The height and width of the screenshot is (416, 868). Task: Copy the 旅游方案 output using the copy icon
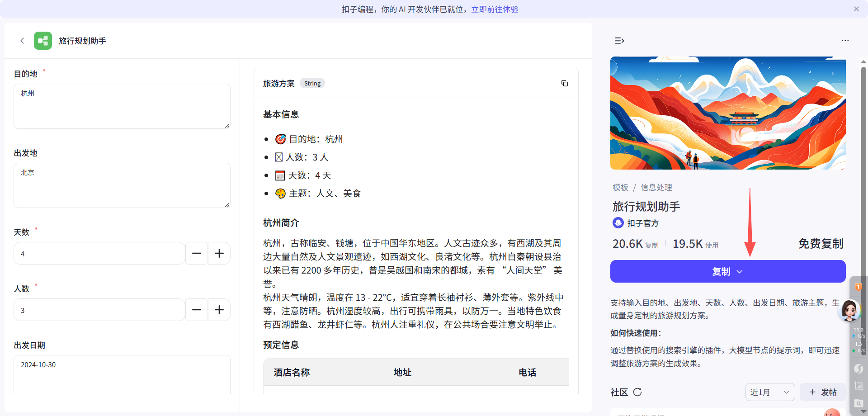[564, 83]
